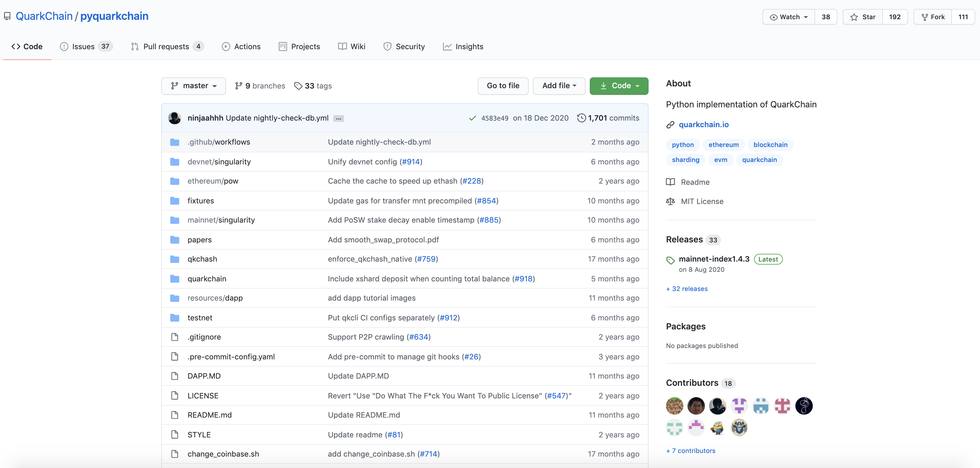Click the testnet folder icon
This screenshot has width=980, height=468.
[x=175, y=318]
